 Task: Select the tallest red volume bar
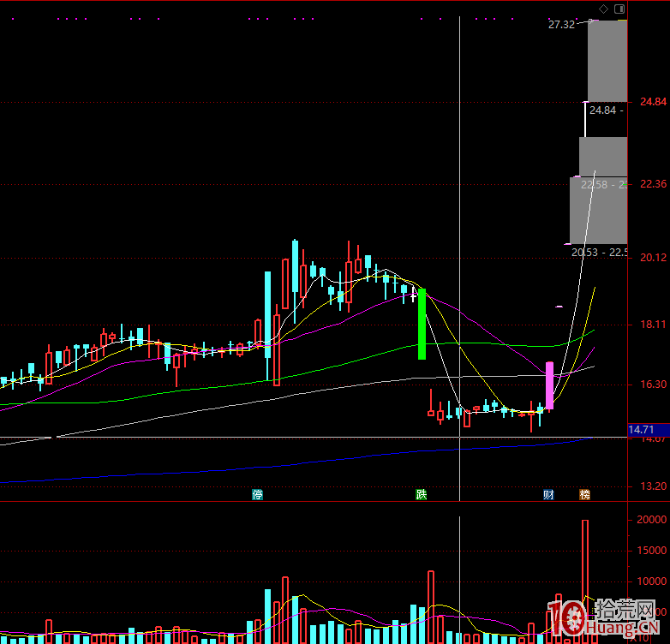tap(585, 581)
